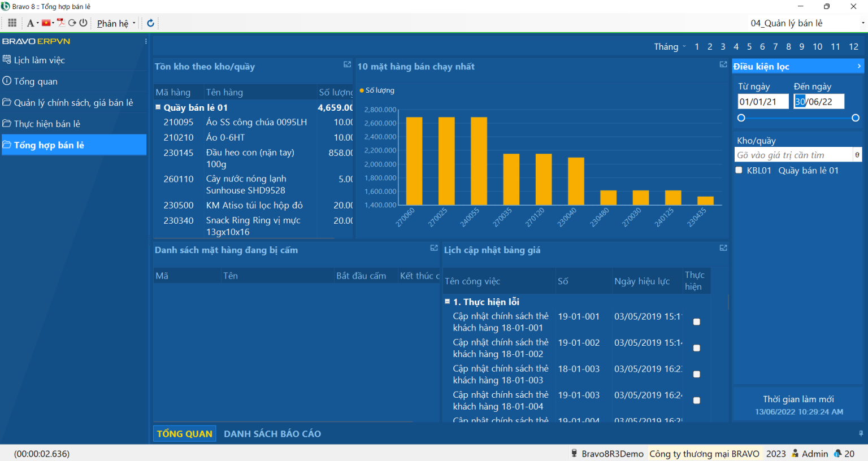The height and width of the screenshot is (461, 868).
Task: Collapse the 1. Thực hiện lỗi group
Action: click(447, 302)
